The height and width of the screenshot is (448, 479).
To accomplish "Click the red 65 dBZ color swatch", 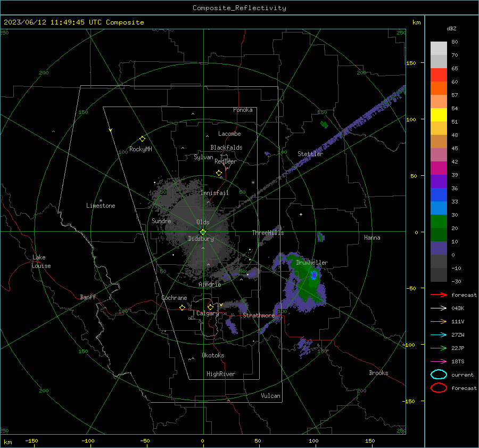I will point(439,75).
